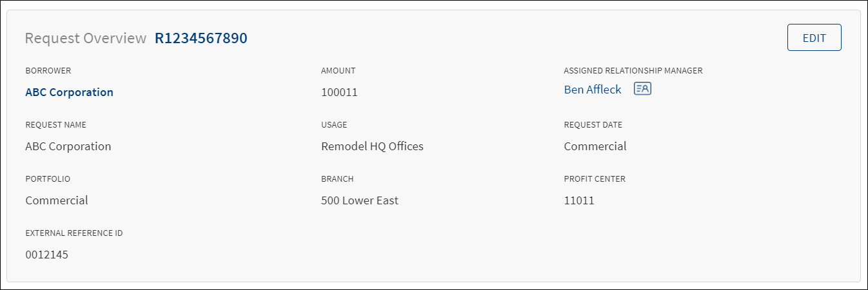Click the PROFIT CENTER field label
Screen dimensions: 868x290
pos(595,179)
